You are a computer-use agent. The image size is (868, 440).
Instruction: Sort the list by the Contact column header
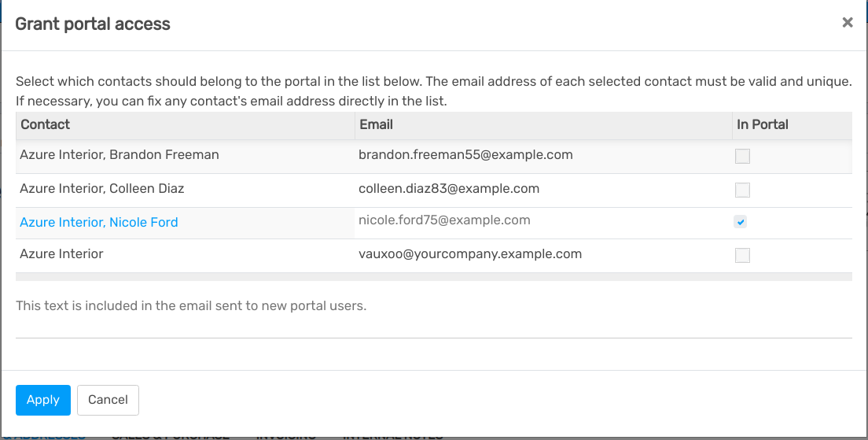(x=186, y=124)
